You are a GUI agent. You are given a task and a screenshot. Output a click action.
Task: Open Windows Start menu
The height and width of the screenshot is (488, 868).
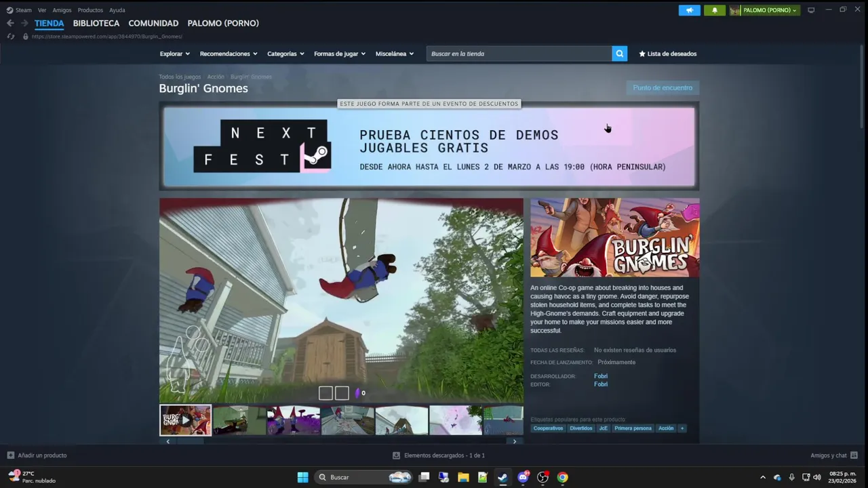(302, 477)
